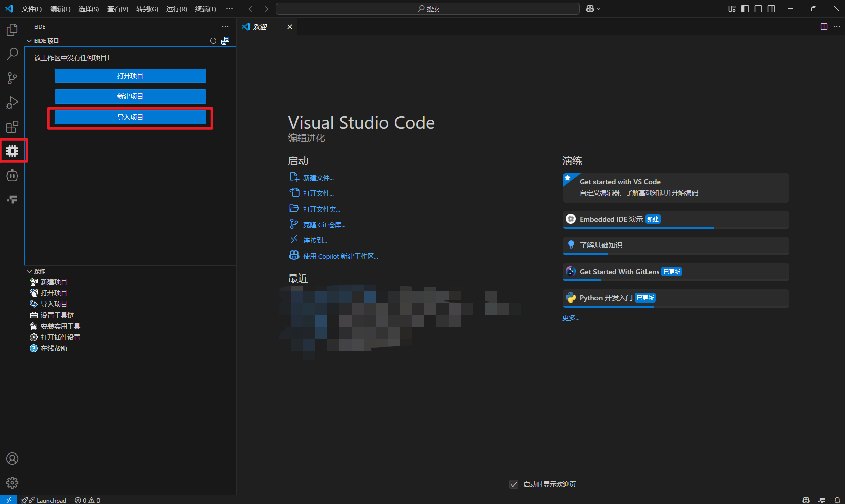Open the robot-shaped view icon below EIDE
Image resolution: width=845 pixels, height=504 pixels.
[12, 175]
